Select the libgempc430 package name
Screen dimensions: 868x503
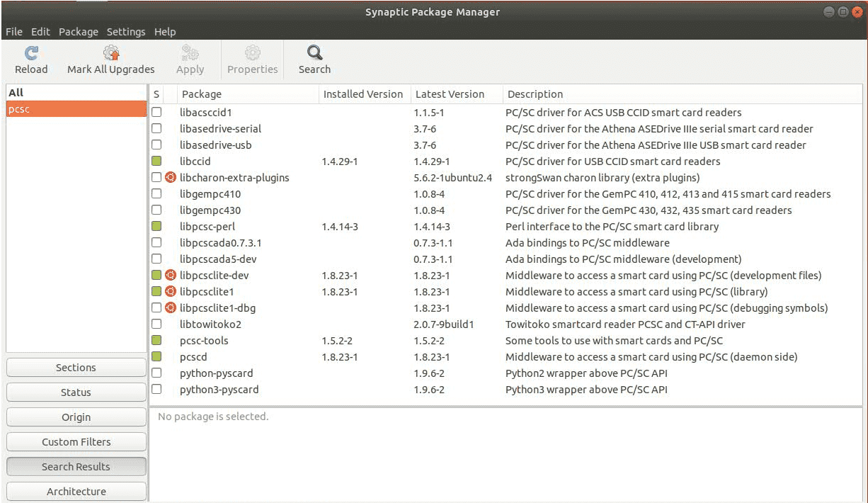point(210,210)
